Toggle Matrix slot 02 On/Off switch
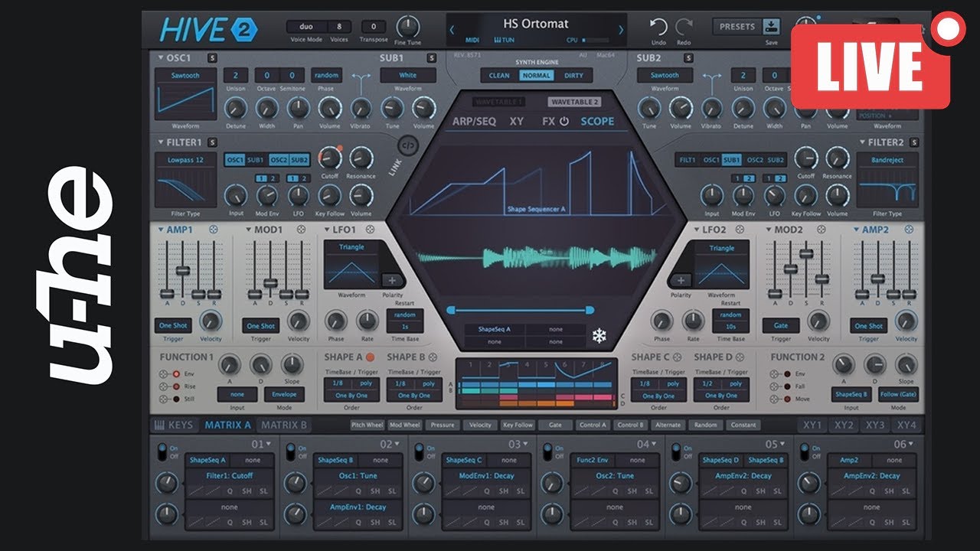The height and width of the screenshot is (551, 980). [x=291, y=452]
